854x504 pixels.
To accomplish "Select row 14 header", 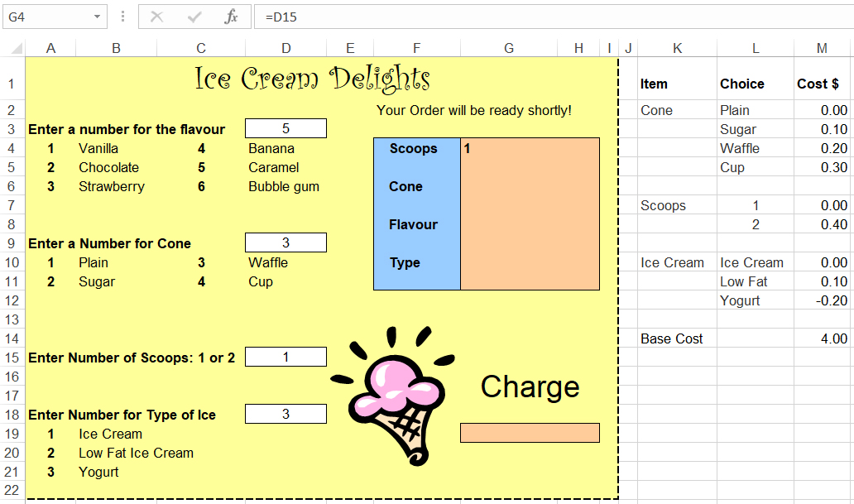I will 12,338.
